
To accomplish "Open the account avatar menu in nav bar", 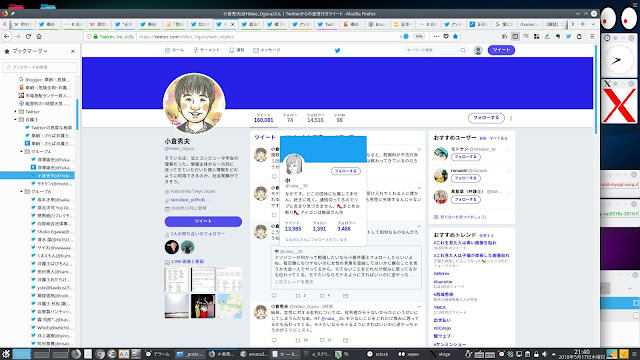I will pyautogui.click(x=478, y=50).
